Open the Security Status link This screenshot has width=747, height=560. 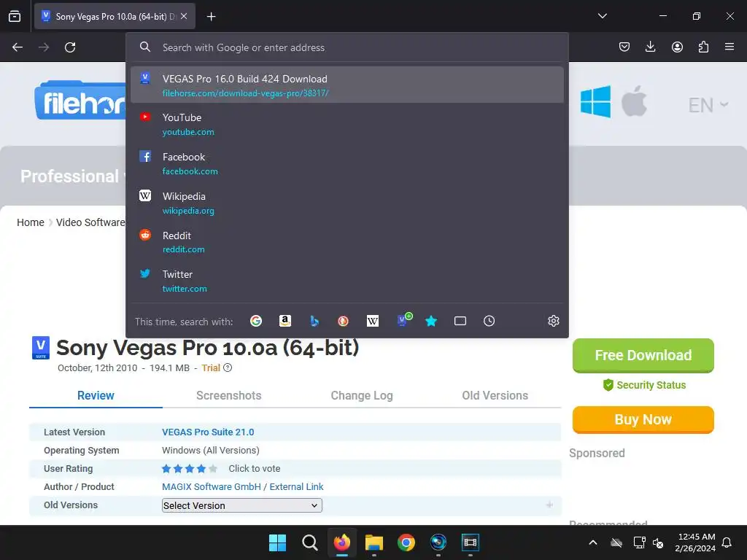coord(644,385)
